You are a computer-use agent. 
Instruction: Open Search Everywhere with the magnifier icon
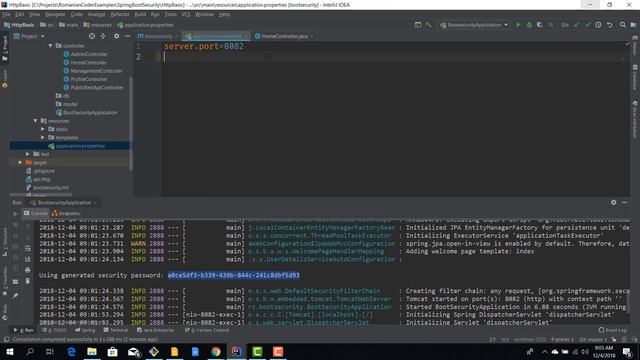tap(622, 25)
